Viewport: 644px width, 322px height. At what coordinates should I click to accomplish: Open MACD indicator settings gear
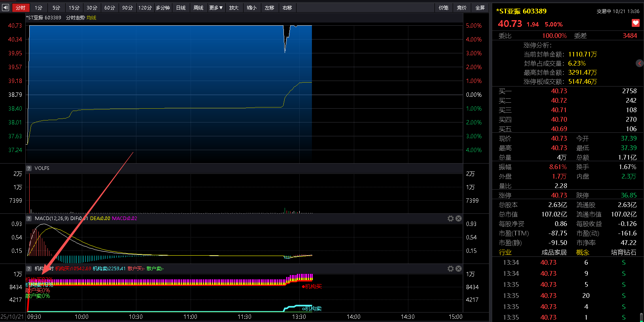tap(450, 218)
